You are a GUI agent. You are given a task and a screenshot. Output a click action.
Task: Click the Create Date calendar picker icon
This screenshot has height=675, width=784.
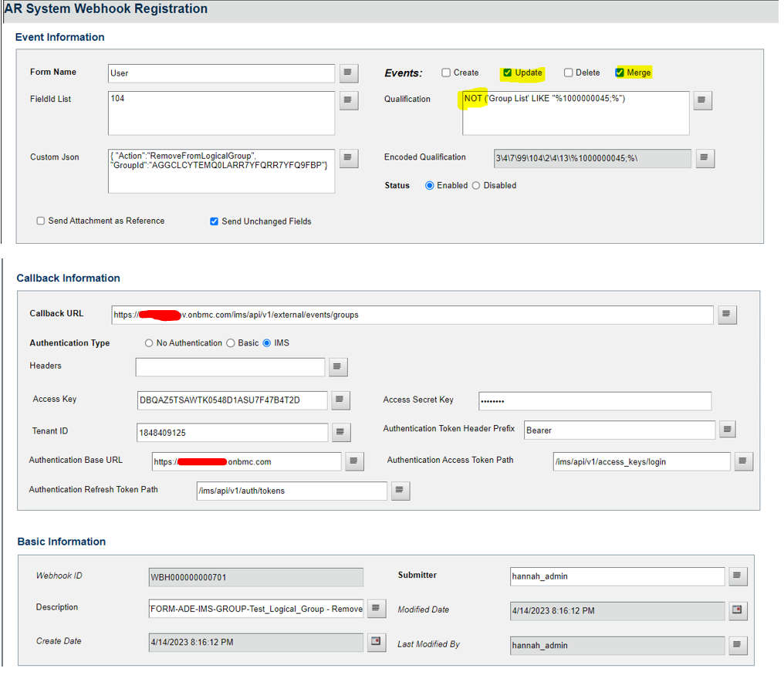tap(376, 642)
